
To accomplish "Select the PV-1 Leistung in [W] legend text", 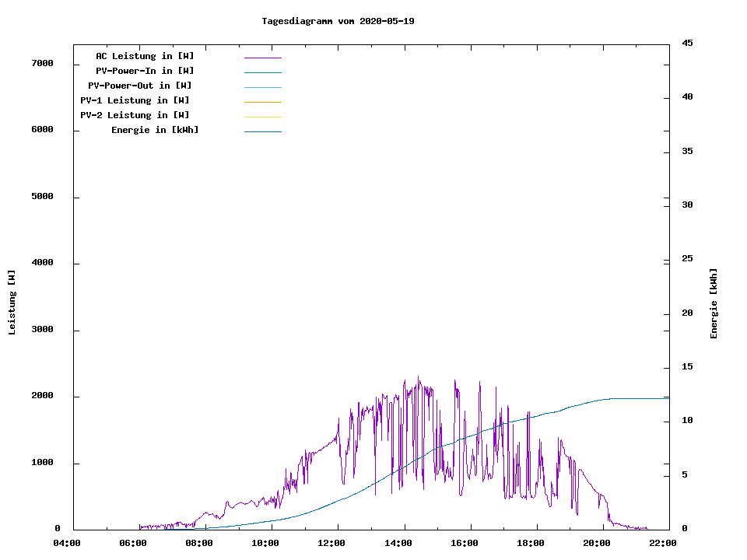I will tap(135, 100).
